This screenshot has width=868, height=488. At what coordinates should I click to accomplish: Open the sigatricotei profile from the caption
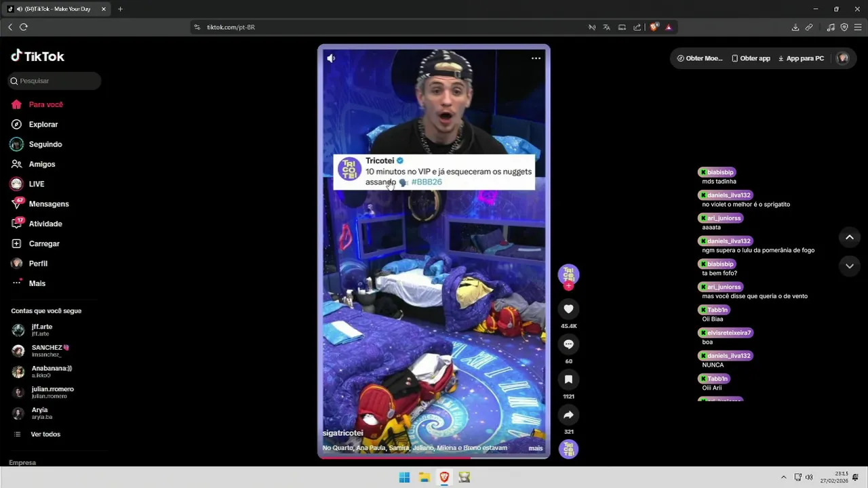342,432
